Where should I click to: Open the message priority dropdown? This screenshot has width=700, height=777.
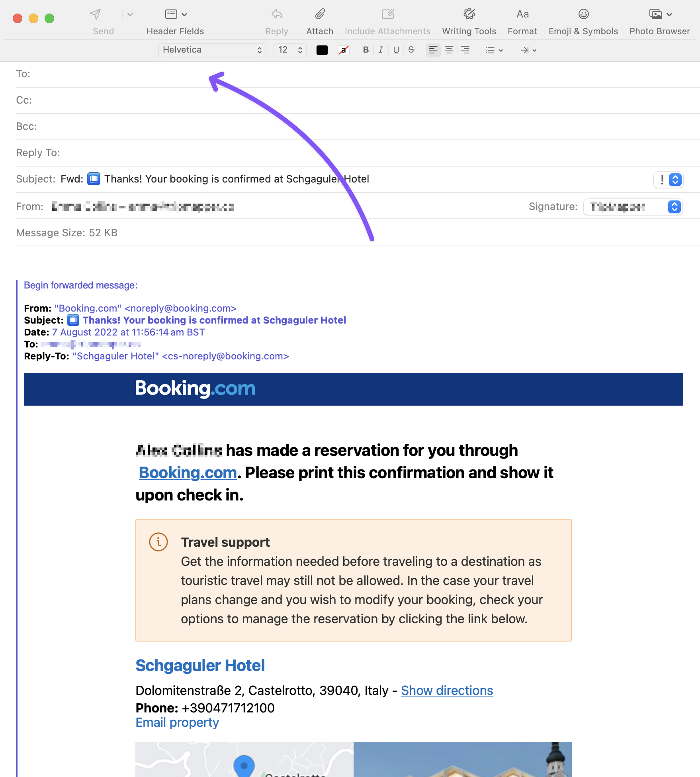coord(669,179)
